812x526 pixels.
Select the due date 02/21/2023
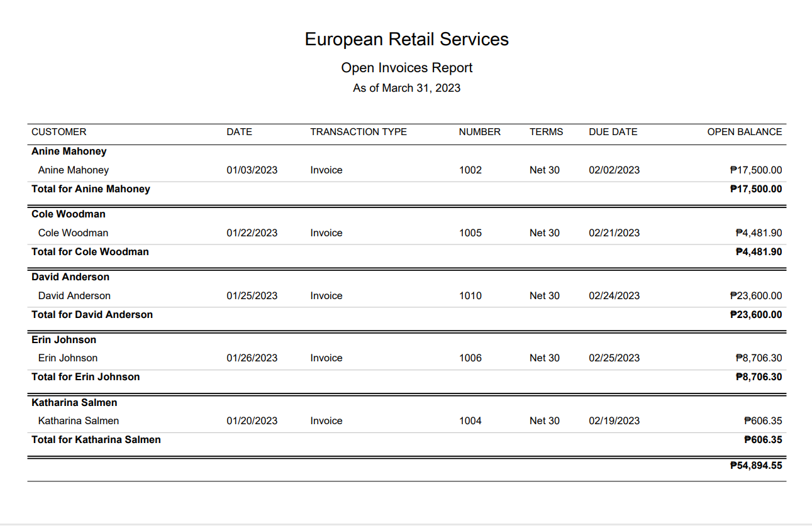pyautogui.click(x=615, y=233)
